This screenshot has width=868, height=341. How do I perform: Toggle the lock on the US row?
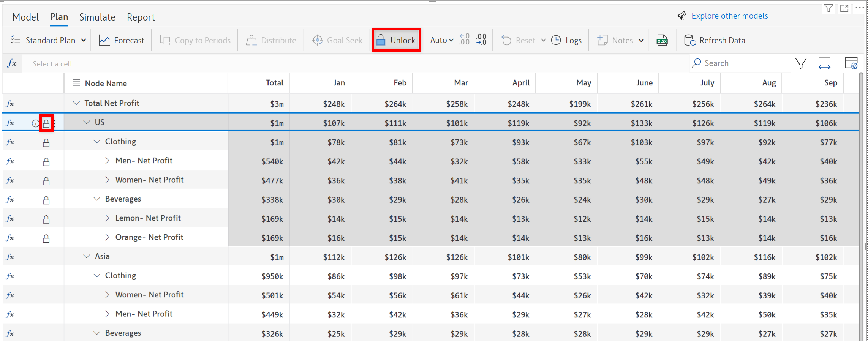coord(46,123)
